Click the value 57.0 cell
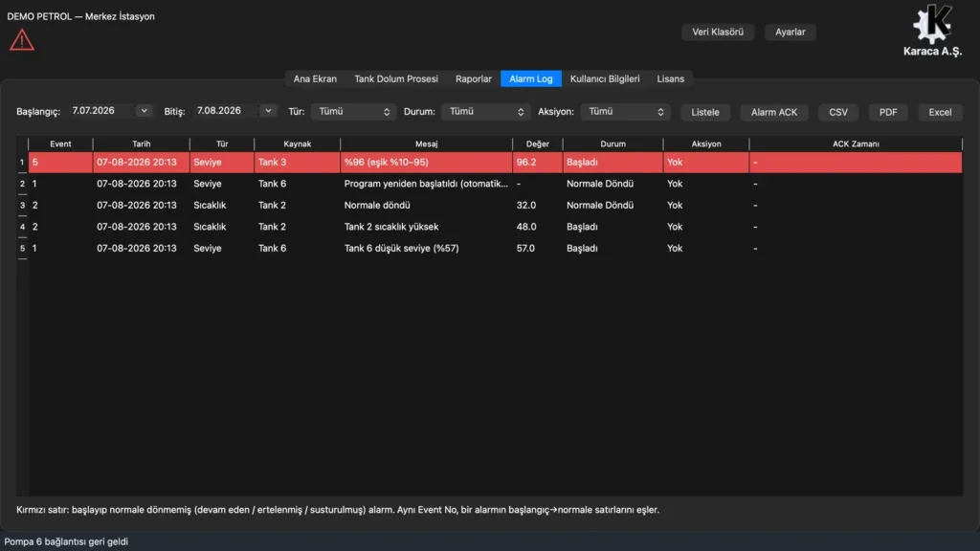The width and height of the screenshot is (980, 551). (538, 248)
